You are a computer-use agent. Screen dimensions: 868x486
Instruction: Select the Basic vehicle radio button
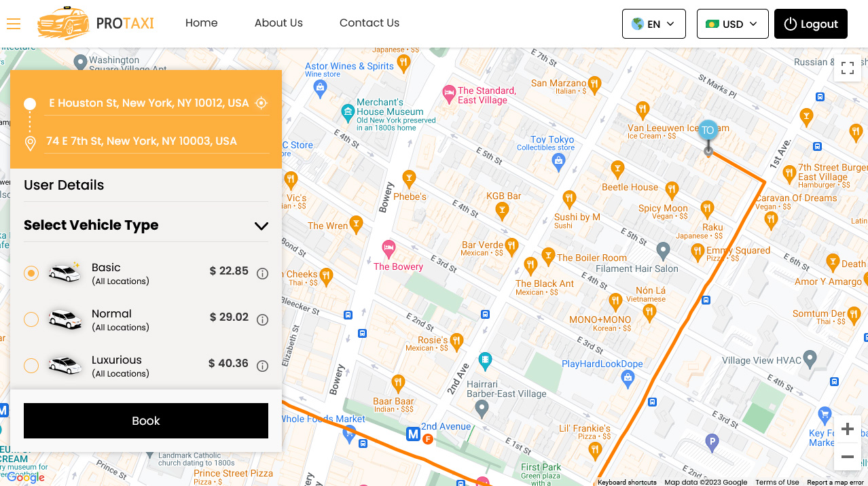(31, 273)
